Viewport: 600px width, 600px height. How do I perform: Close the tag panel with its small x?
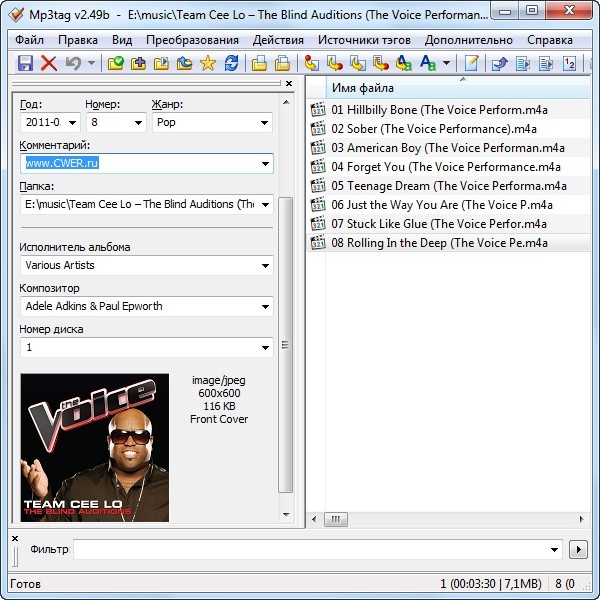tap(289, 84)
